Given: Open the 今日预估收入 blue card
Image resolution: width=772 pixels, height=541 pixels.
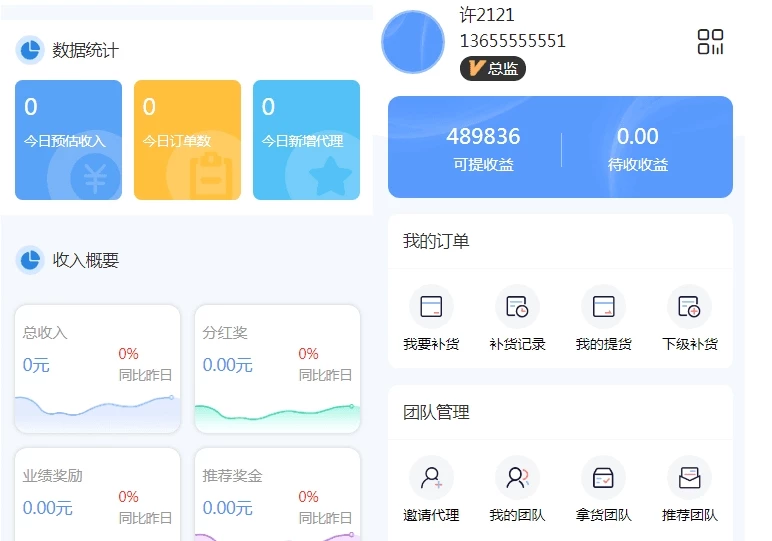Looking at the screenshot, I should (x=68, y=140).
